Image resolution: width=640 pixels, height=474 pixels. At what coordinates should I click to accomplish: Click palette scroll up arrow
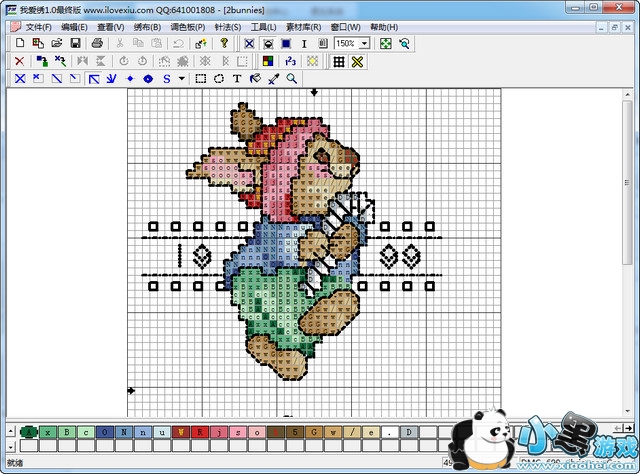click(x=11, y=431)
